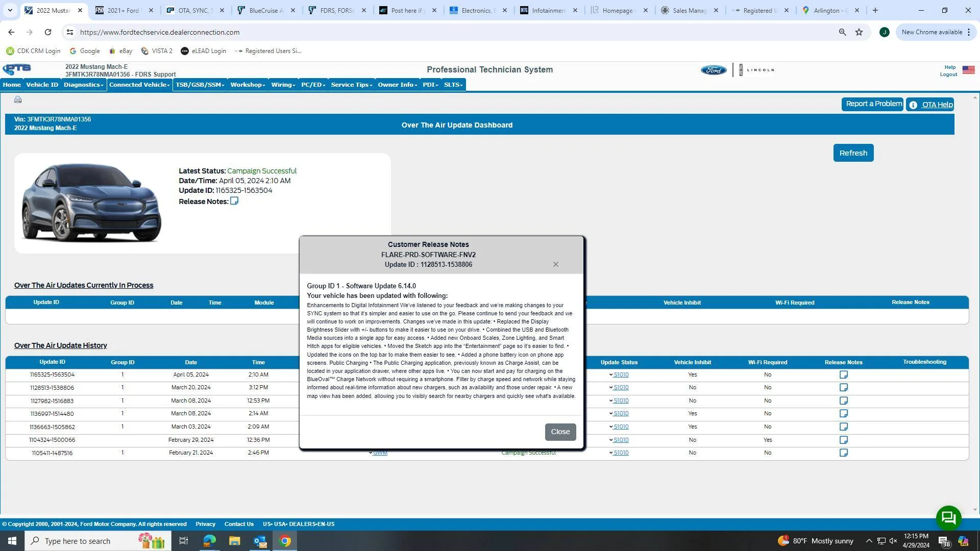Image resolution: width=980 pixels, height=551 pixels.
Task: Open release notes for update 1136997-1514480
Action: click(x=843, y=414)
